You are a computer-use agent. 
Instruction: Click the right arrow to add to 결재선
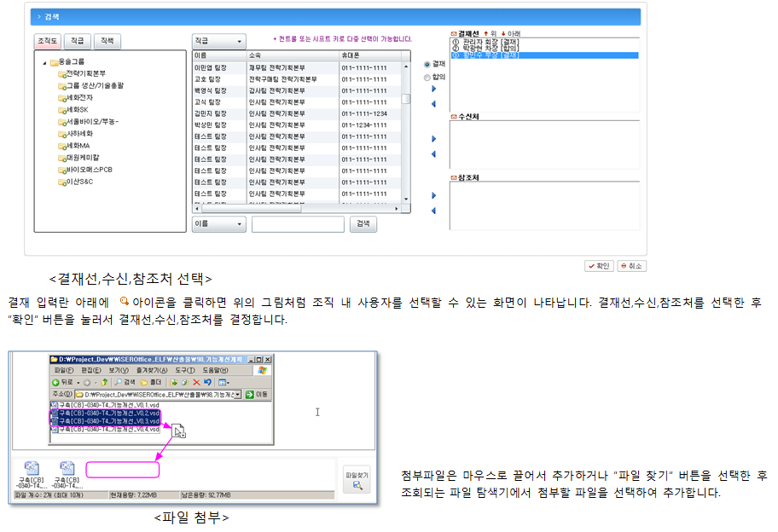point(433,89)
